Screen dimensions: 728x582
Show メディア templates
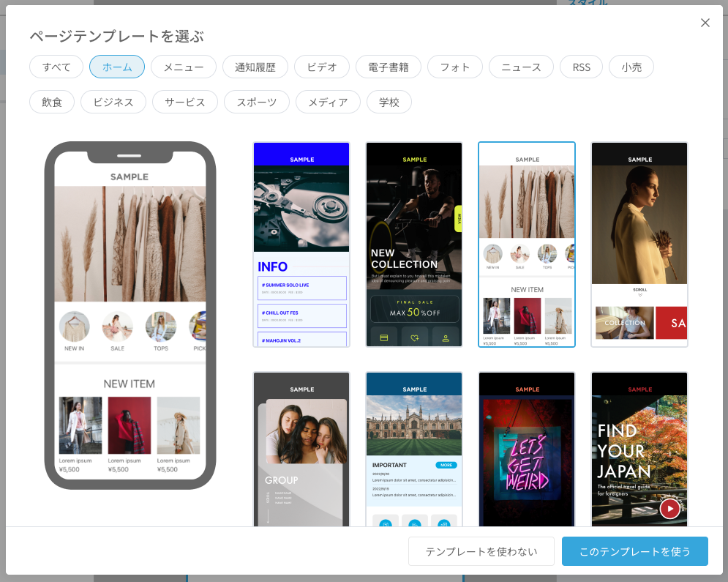pyautogui.click(x=328, y=102)
